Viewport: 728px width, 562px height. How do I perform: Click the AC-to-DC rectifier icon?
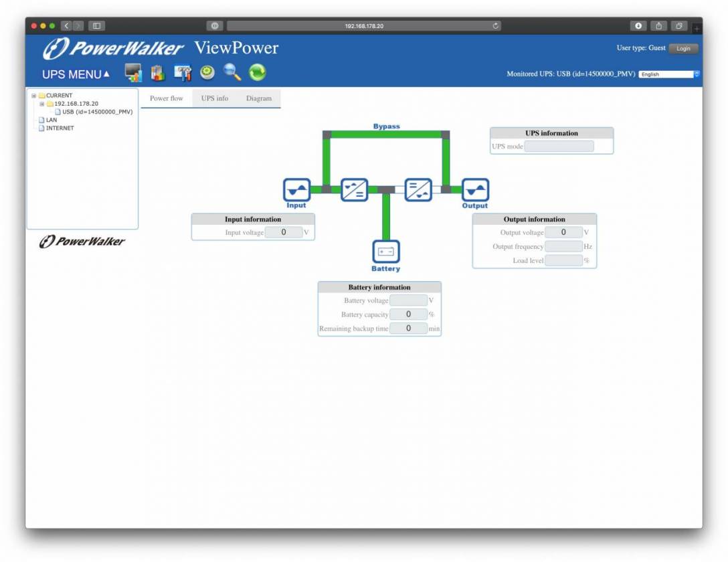[355, 190]
